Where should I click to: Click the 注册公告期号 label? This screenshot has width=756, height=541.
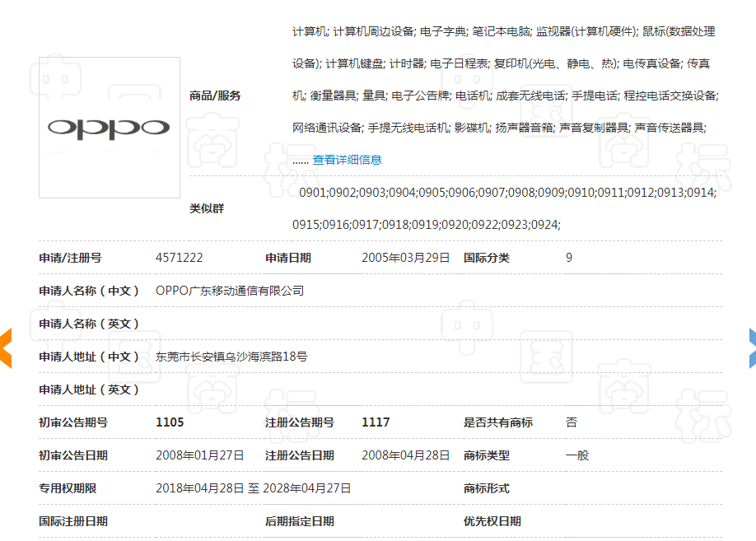pyautogui.click(x=300, y=423)
